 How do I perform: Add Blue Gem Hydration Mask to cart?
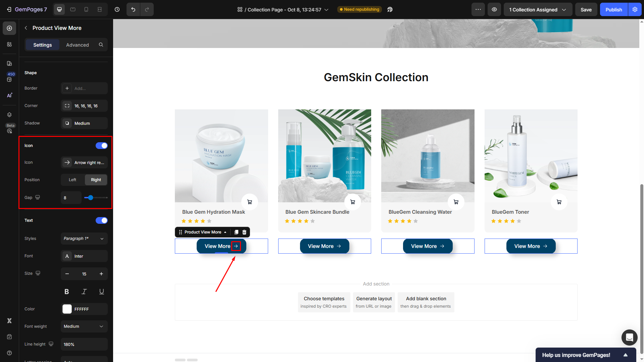point(250,202)
